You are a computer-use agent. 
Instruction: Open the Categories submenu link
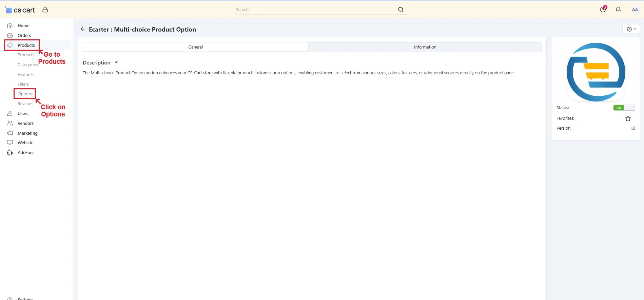[27, 64]
